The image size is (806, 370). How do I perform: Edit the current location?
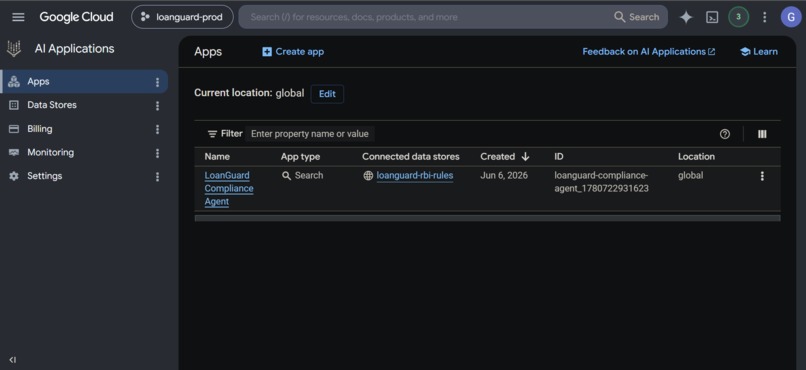[327, 94]
